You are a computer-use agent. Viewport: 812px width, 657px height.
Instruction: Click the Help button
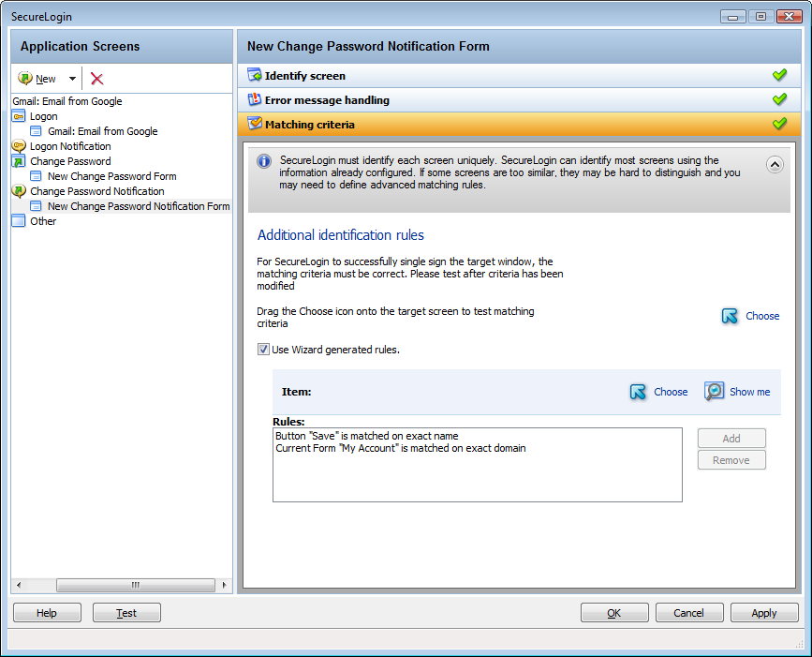click(47, 613)
